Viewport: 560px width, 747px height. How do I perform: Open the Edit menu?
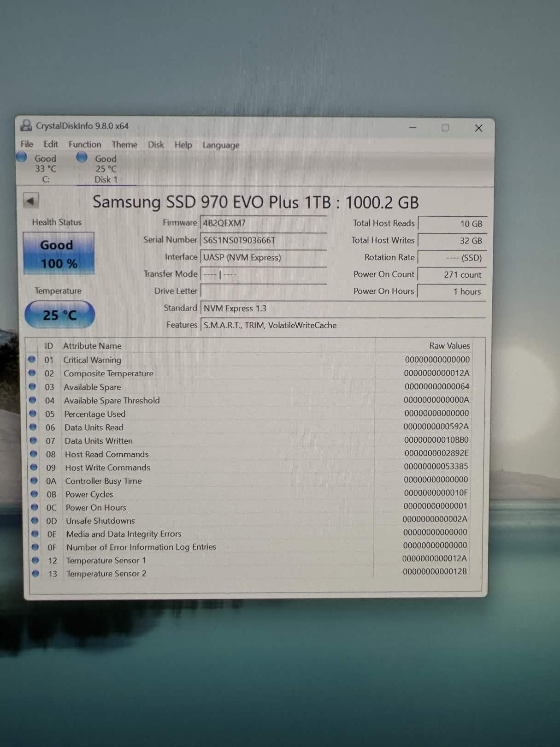tap(51, 144)
